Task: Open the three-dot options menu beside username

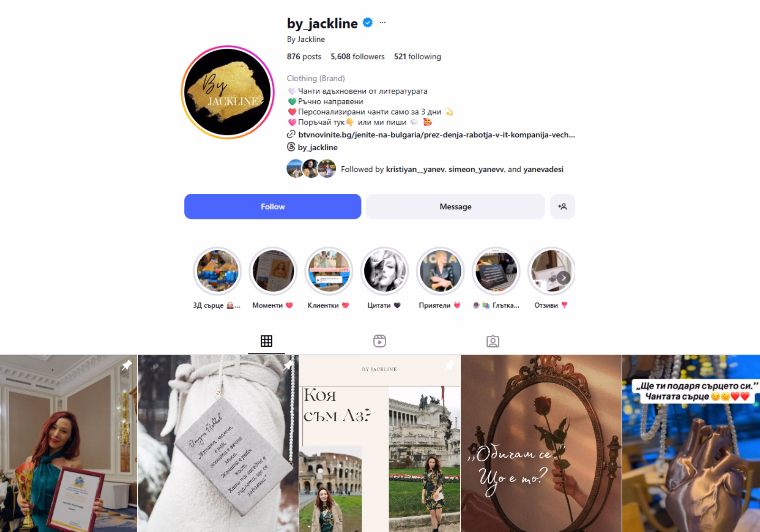Action: tap(382, 23)
